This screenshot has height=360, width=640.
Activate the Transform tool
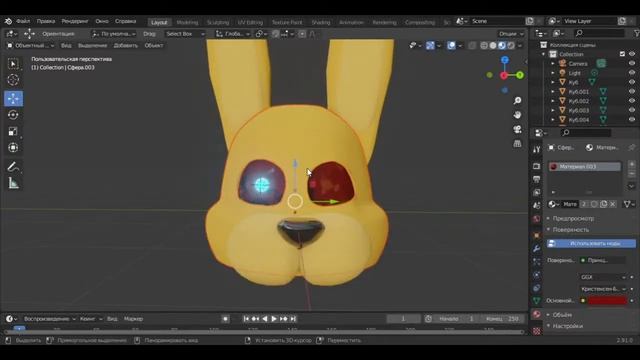[x=13, y=147]
